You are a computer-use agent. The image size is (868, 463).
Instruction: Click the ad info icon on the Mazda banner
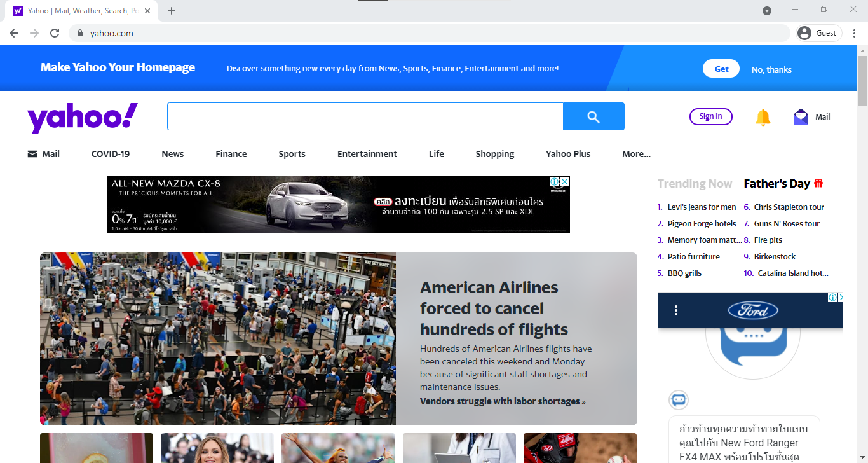coord(554,182)
